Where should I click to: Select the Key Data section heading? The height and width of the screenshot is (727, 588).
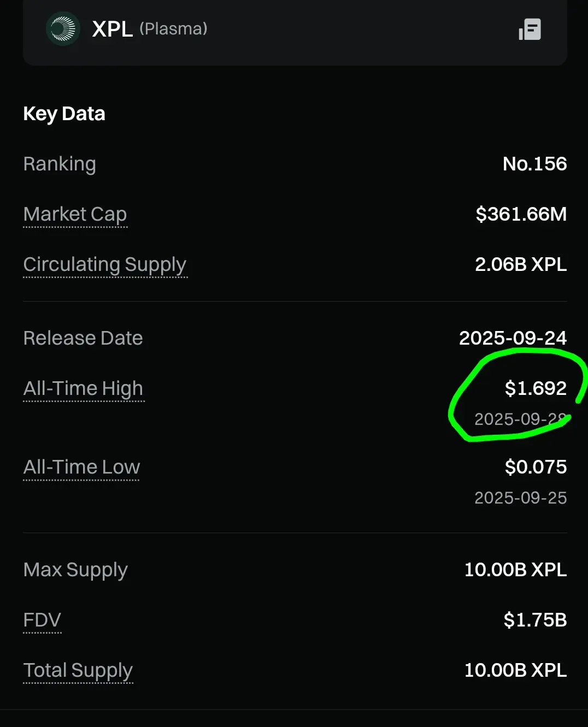coord(64,114)
